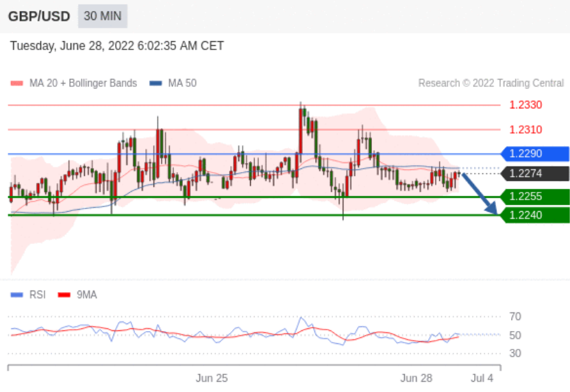
Task: Click the green 1.2240 support price tag
Action: coord(535,215)
